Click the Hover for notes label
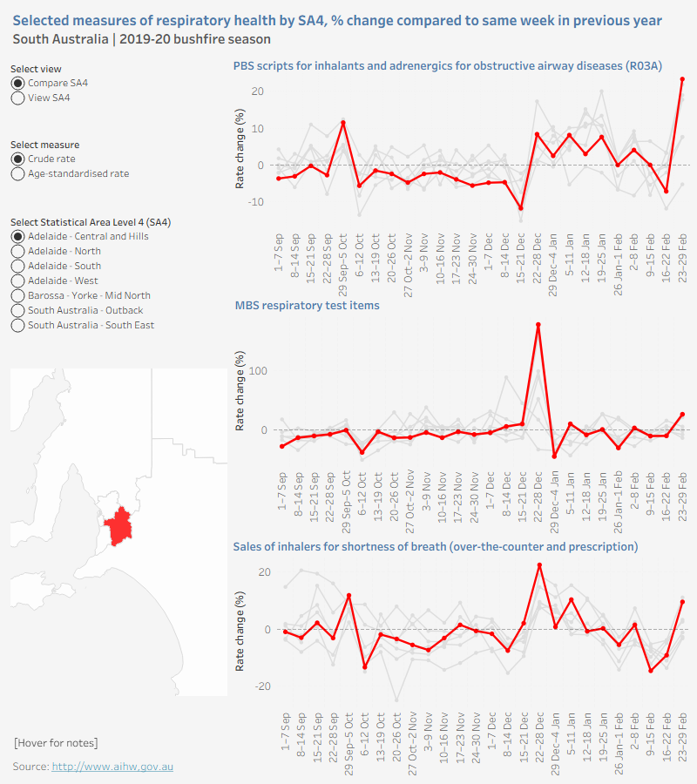Screen dimensions: 697x784 coord(56,743)
